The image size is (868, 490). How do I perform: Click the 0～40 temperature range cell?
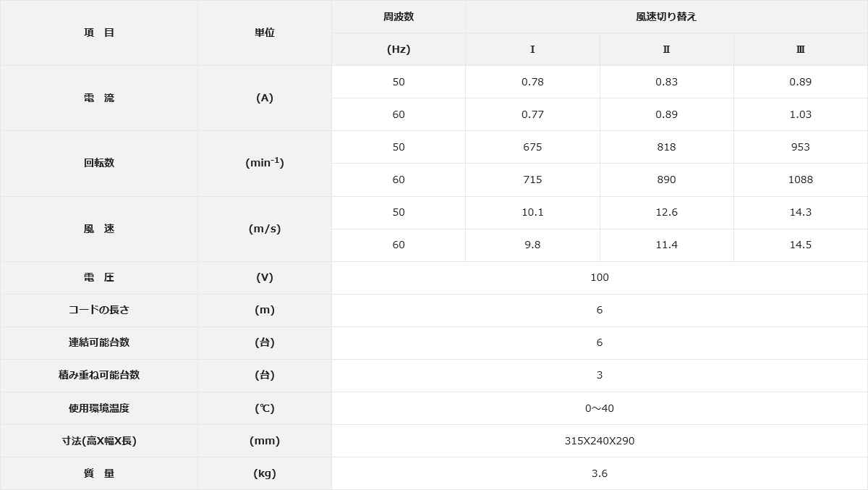coord(600,408)
